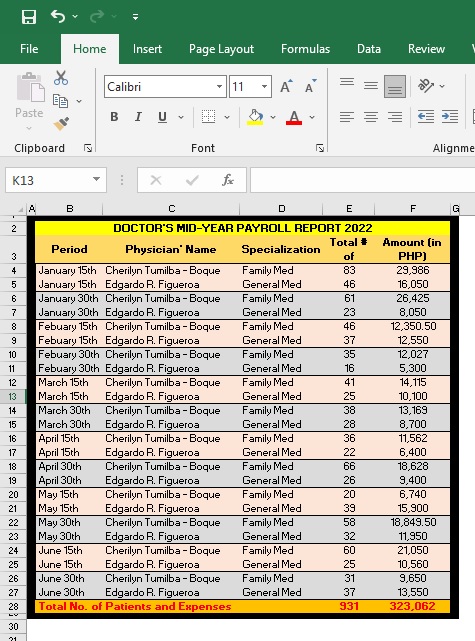Viewport: 475px width, 641px height.
Task: Open the Formulas tab
Action: coord(305,49)
